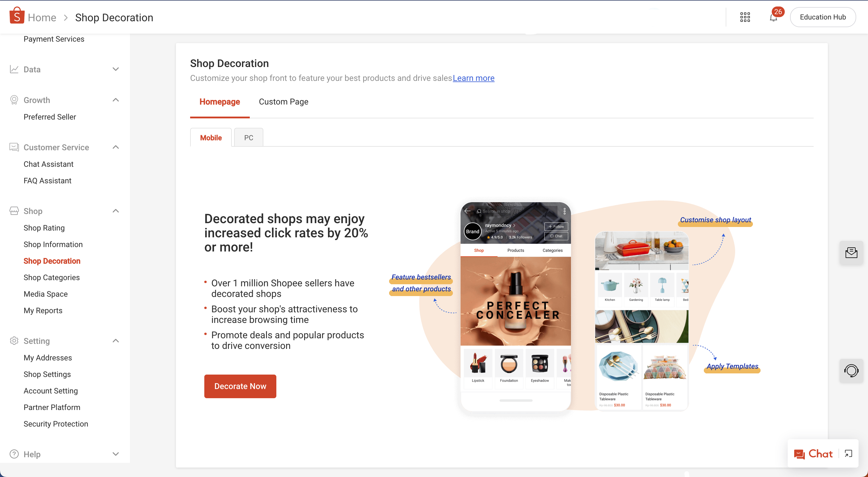Switch to the Custom Page tab
This screenshot has width=868, height=477.
tap(283, 102)
